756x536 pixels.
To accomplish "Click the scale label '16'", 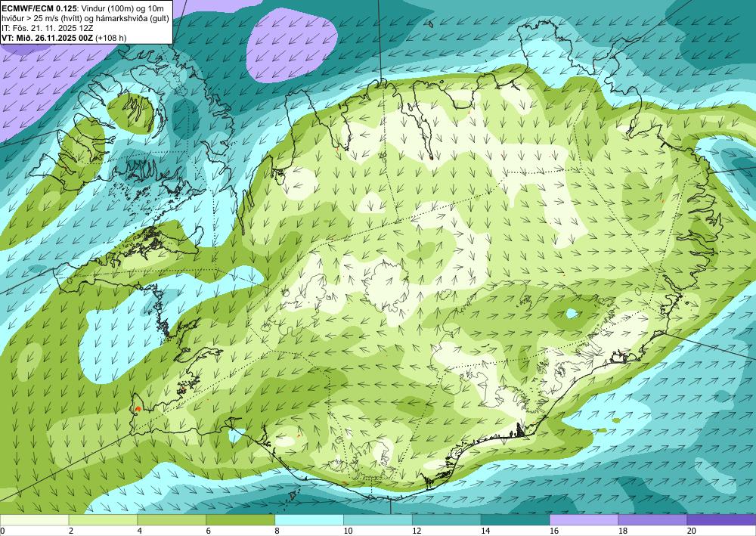I will [x=554, y=531].
